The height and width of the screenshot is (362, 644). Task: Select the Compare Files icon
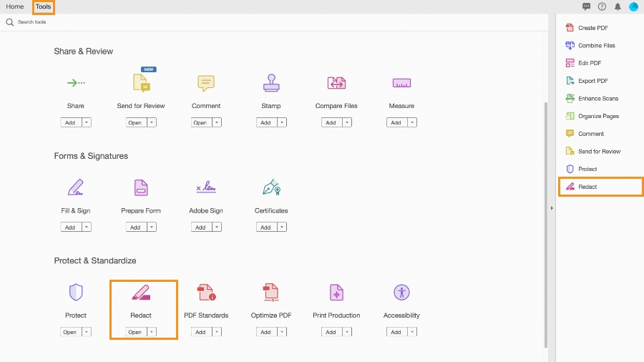pyautogui.click(x=336, y=83)
